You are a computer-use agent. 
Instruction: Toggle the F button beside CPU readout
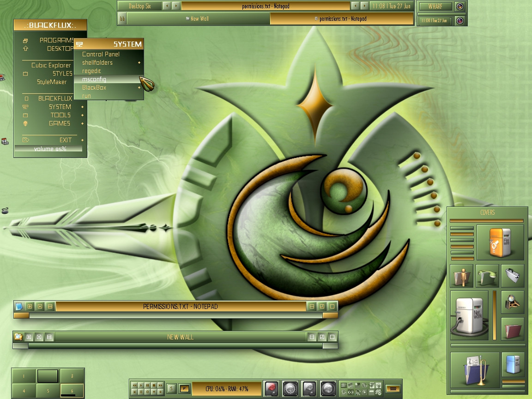click(x=185, y=388)
